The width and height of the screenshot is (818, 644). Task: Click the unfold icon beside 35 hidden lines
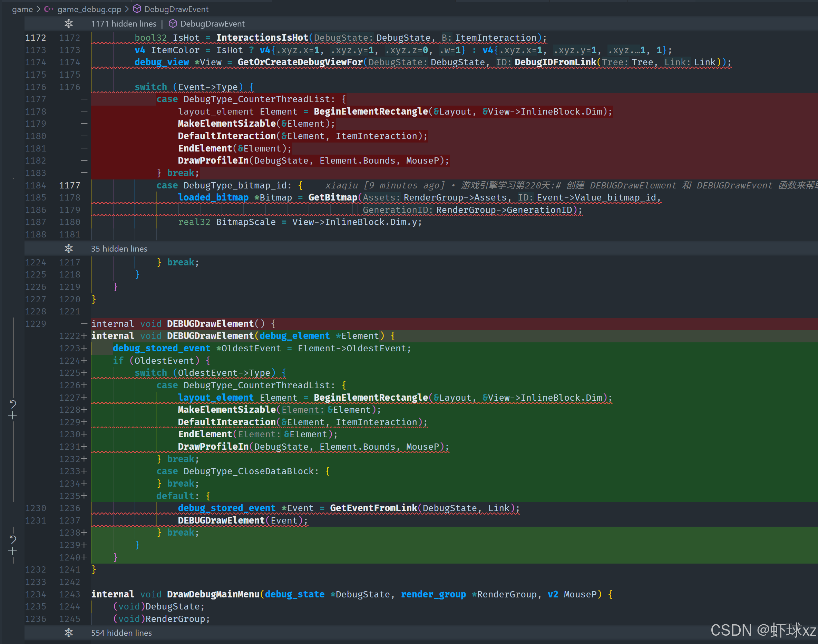click(69, 248)
